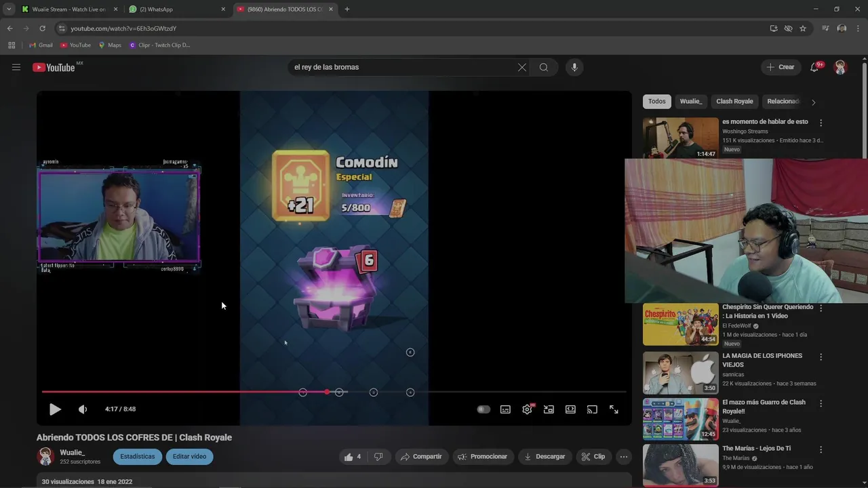Open Estadísticas analytics button
The image size is (868, 488).
[x=138, y=457]
